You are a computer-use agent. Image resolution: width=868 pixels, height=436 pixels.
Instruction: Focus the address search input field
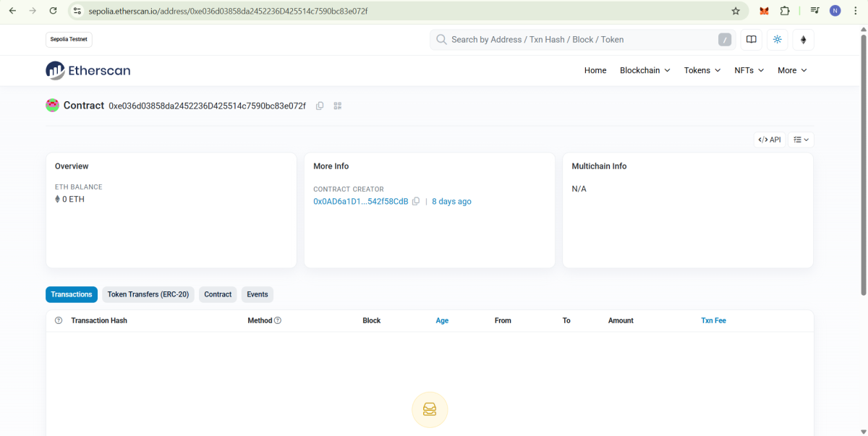click(x=579, y=40)
